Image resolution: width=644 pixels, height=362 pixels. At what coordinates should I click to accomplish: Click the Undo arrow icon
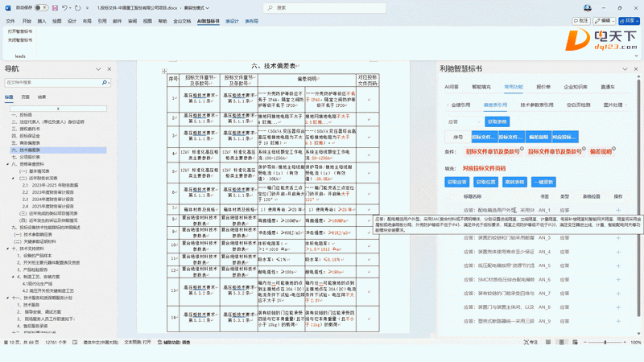tap(65, 8)
